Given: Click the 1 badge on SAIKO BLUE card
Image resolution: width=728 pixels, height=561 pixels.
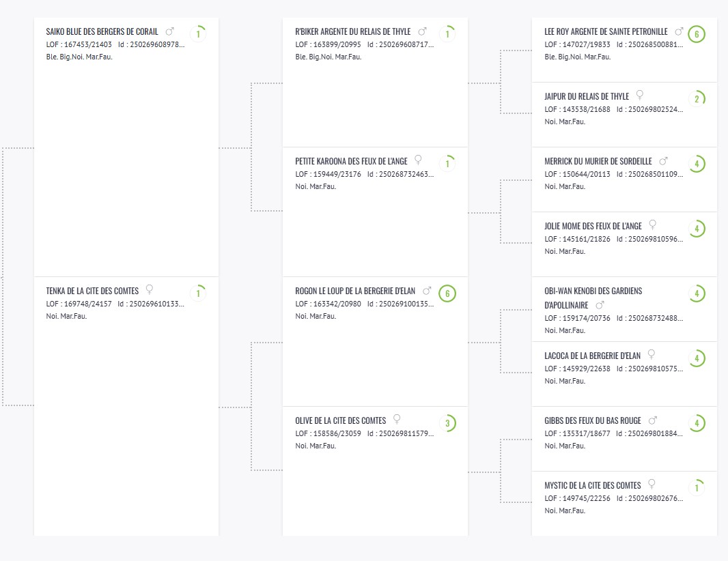Looking at the screenshot, I should click(198, 34).
